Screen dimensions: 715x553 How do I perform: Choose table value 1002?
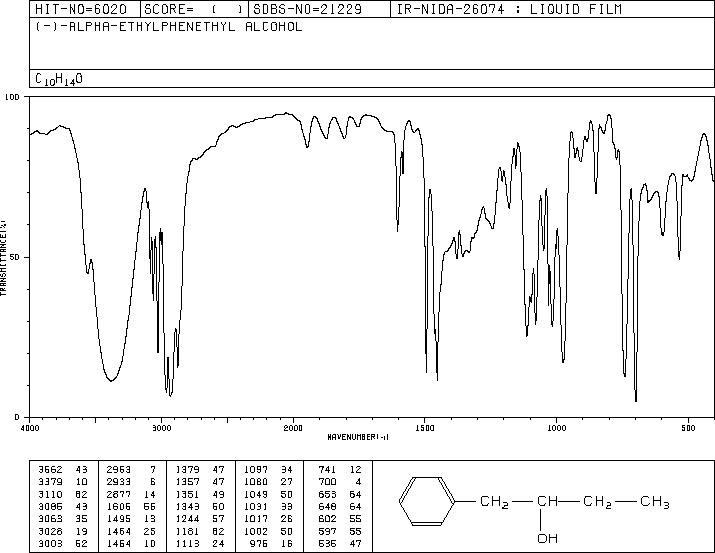point(256,531)
